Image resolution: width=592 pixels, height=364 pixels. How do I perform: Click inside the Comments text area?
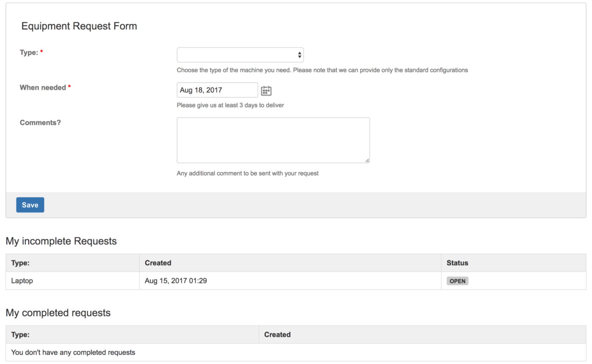click(273, 140)
